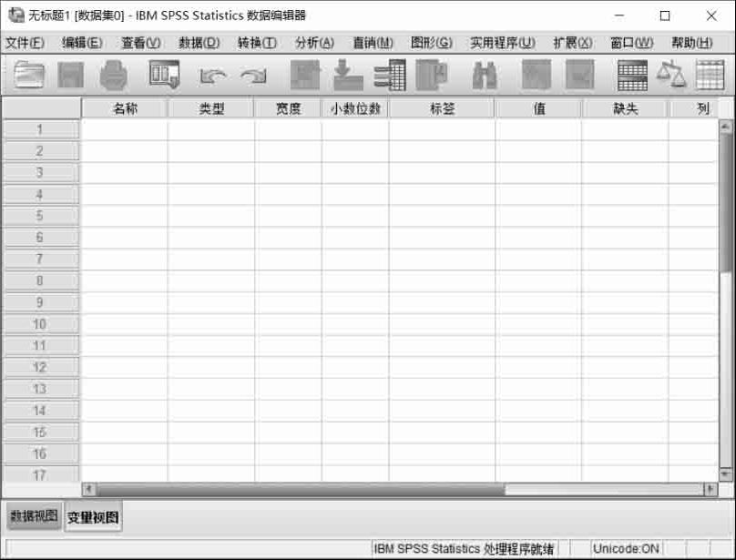
Task: Select row header 1
Action: [x=40, y=129]
